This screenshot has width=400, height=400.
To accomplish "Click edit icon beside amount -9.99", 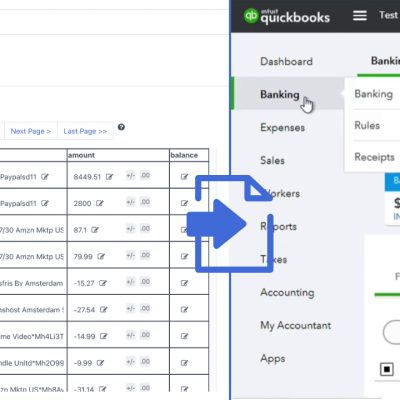I will pyautogui.click(x=100, y=363).
